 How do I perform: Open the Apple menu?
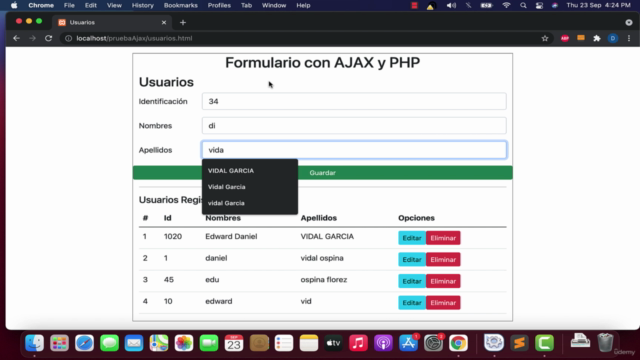click(x=14, y=5)
